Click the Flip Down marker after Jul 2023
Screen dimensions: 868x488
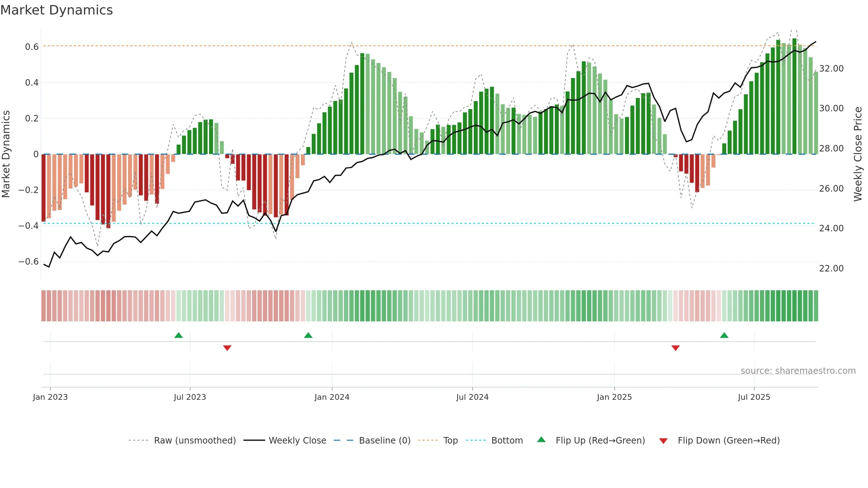pos(227,348)
